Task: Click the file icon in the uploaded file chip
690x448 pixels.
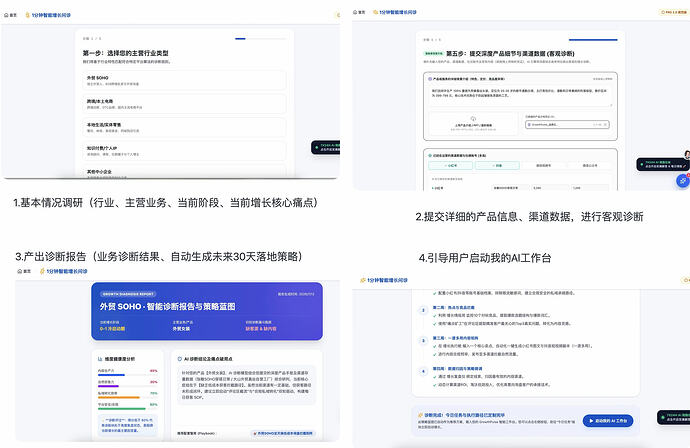Action: pyautogui.click(x=529, y=125)
